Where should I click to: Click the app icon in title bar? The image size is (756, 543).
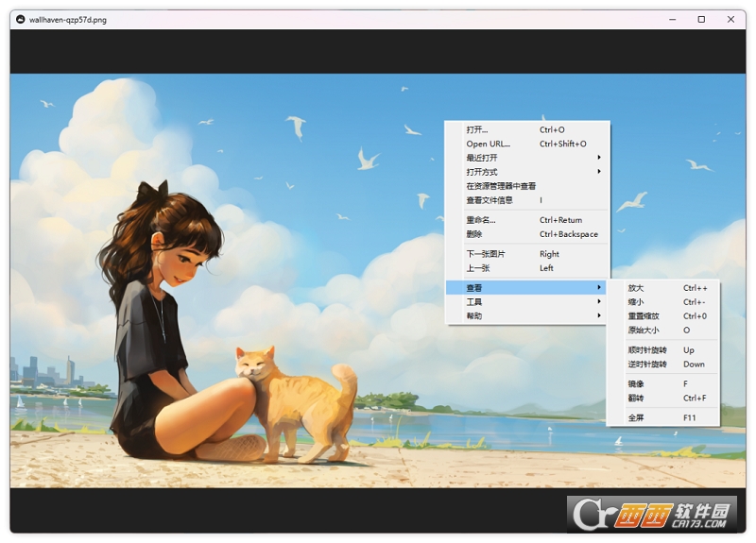coord(20,19)
